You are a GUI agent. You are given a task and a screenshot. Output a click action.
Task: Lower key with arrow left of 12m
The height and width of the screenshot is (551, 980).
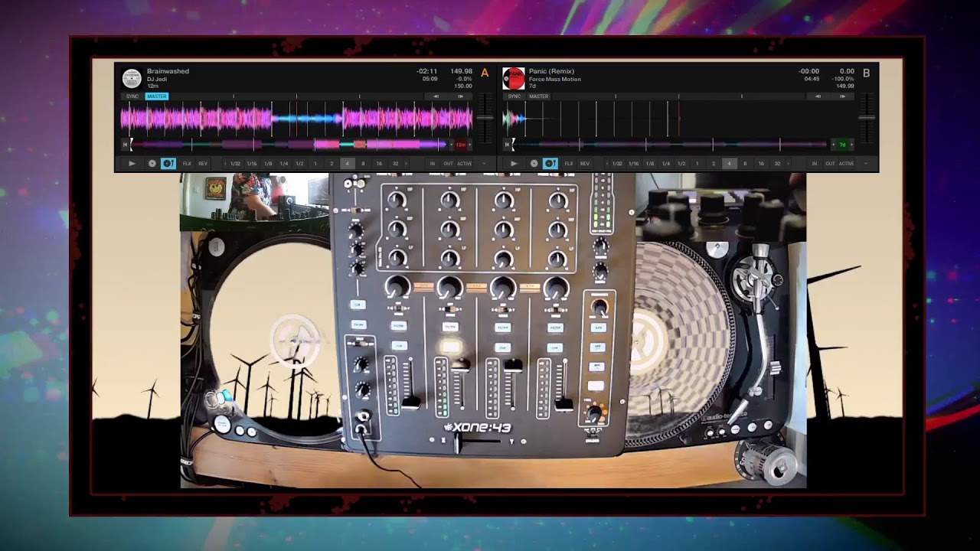(x=452, y=145)
